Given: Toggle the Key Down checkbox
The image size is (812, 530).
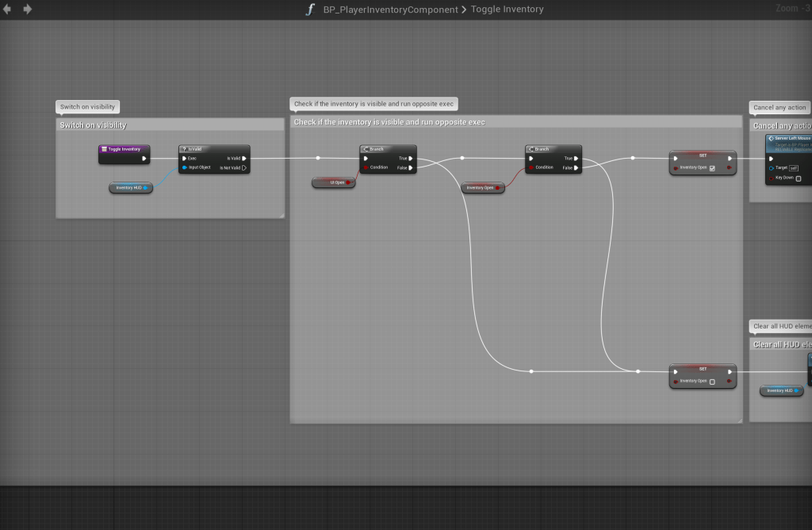Looking at the screenshot, I should 799,179.
